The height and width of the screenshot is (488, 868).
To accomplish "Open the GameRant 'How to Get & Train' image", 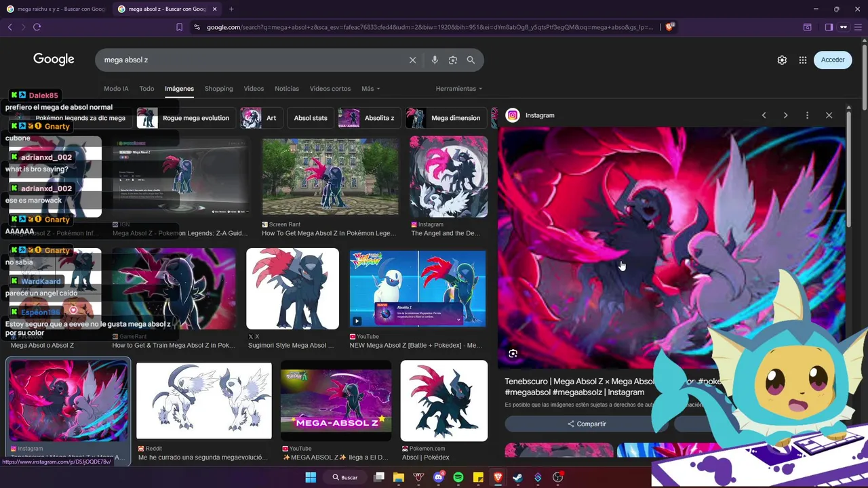I will click(x=174, y=289).
